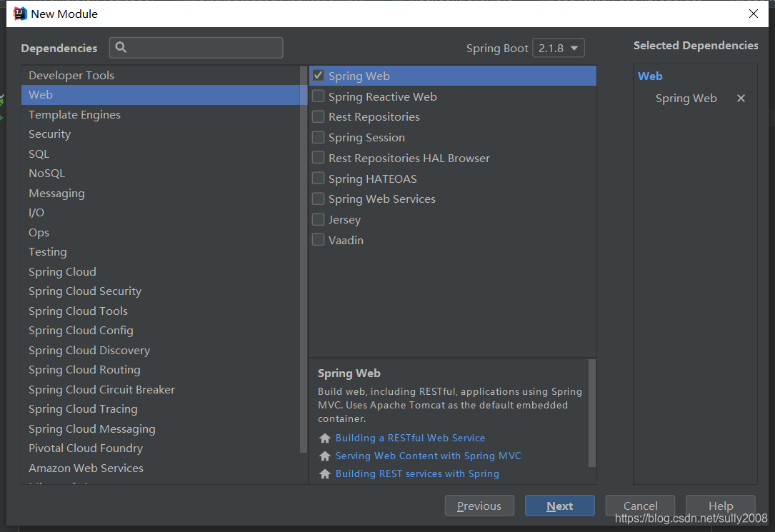
Task: Enable Rest Repositories HAL Browser checkbox
Action: click(319, 158)
